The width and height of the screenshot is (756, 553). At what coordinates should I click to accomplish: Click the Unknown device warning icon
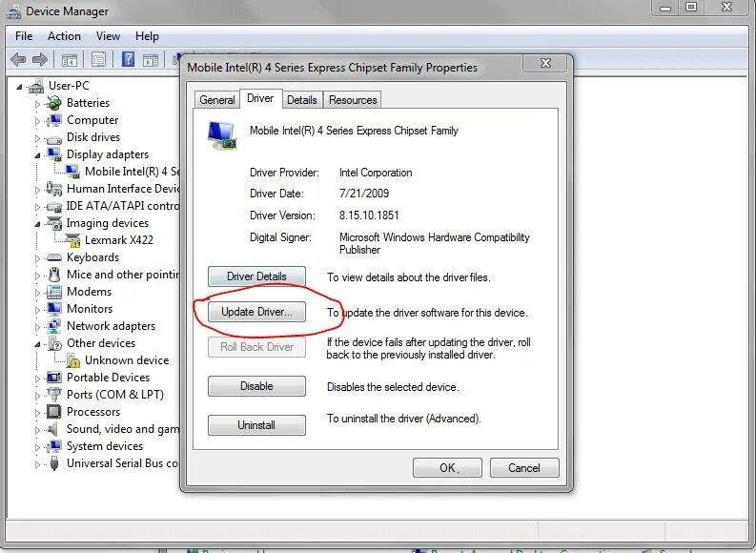[x=72, y=360]
